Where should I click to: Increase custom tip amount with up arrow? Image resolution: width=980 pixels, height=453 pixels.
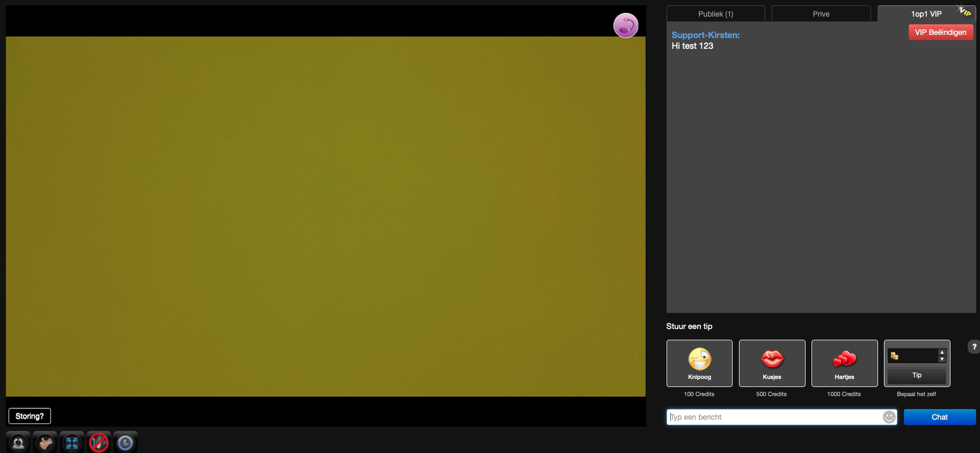[x=942, y=353]
